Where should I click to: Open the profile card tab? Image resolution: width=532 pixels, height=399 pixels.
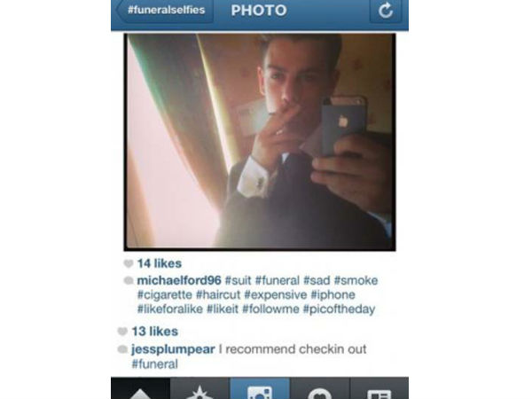pos(379,389)
